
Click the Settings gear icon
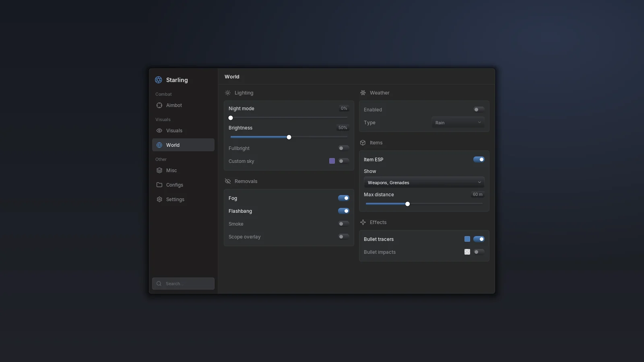[x=159, y=200]
